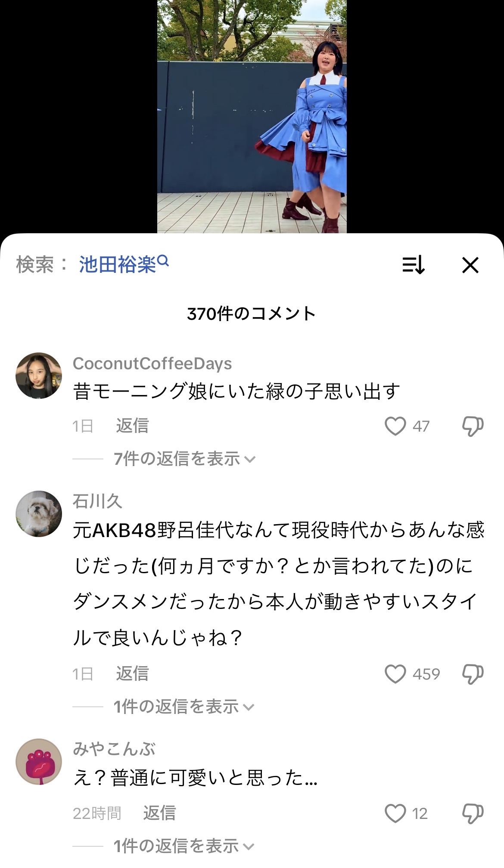Dislike みやこんぶ's comment
This screenshot has height=868, width=504.
point(473,813)
